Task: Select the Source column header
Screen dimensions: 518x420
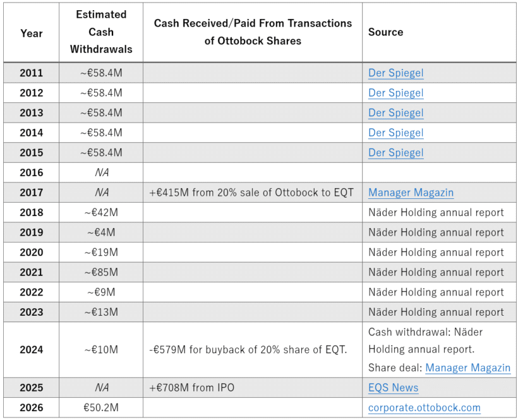Action: pyautogui.click(x=439, y=33)
